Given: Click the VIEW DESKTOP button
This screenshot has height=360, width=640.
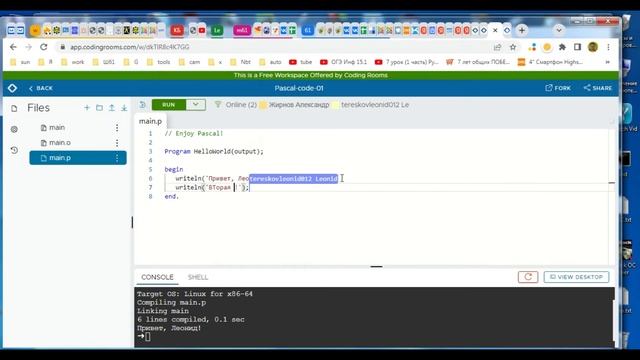Looking at the screenshot, I should coord(576,277).
